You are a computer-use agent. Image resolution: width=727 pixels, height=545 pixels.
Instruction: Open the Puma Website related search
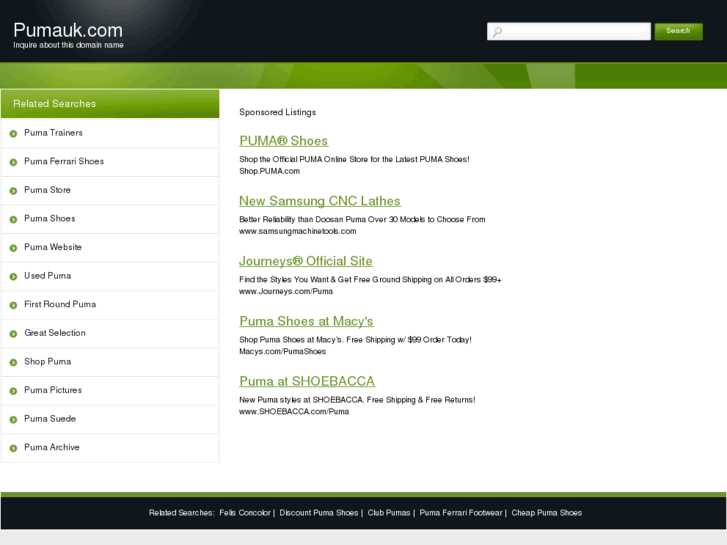[x=53, y=247]
